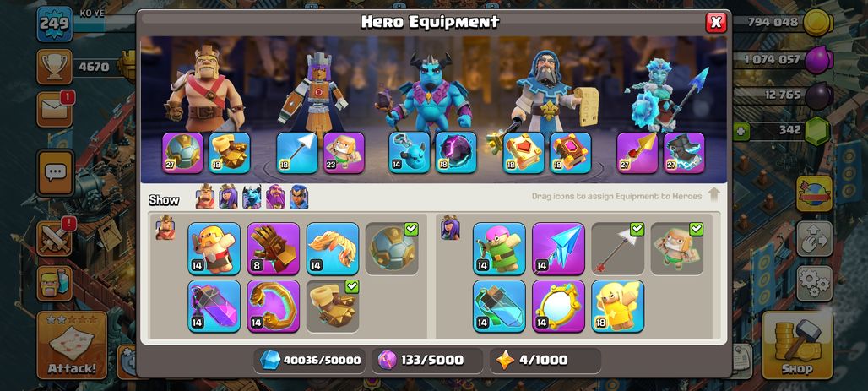Click the Shiny Ore 40036/50000 counter
This screenshot has width=868, height=391.
pyautogui.click(x=311, y=360)
